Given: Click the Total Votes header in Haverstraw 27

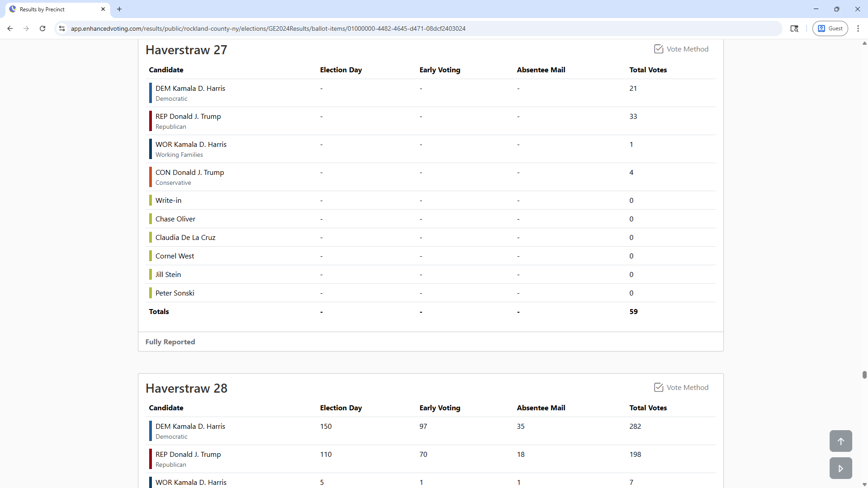Looking at the screenshot, I should [x=648, y=70].
